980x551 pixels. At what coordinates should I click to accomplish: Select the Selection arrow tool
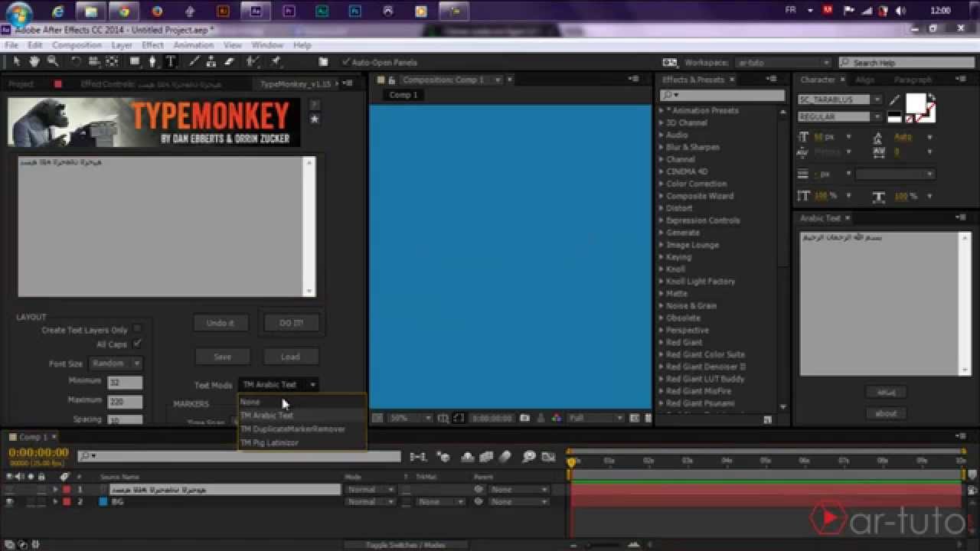[17, 62]
